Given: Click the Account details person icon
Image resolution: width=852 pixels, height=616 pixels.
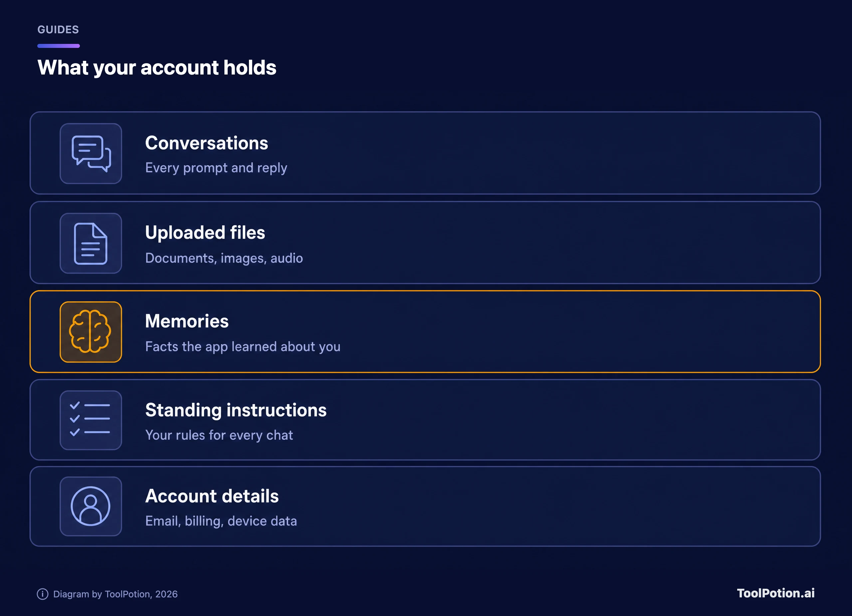Looking at the screenshot, I should (91, 506).
